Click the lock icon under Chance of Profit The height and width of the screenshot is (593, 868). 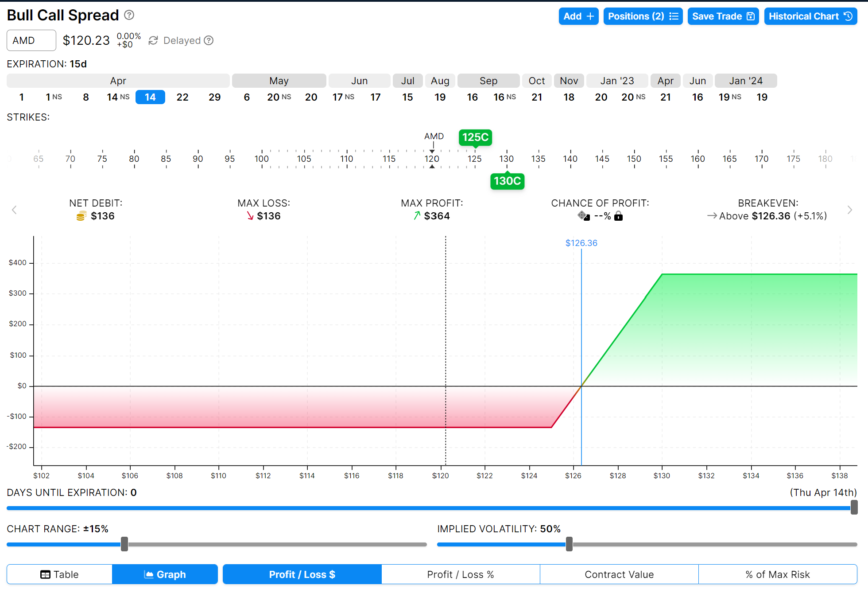[x=619, y=216]
